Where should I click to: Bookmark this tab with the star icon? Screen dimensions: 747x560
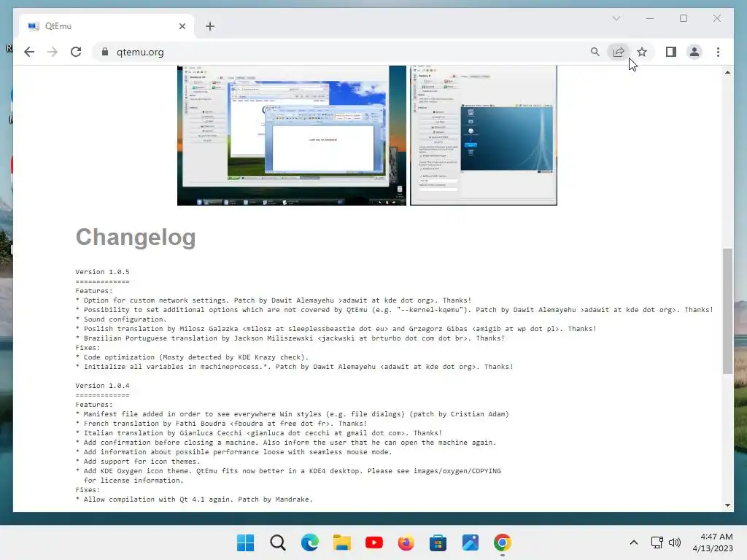coord(642,52)
